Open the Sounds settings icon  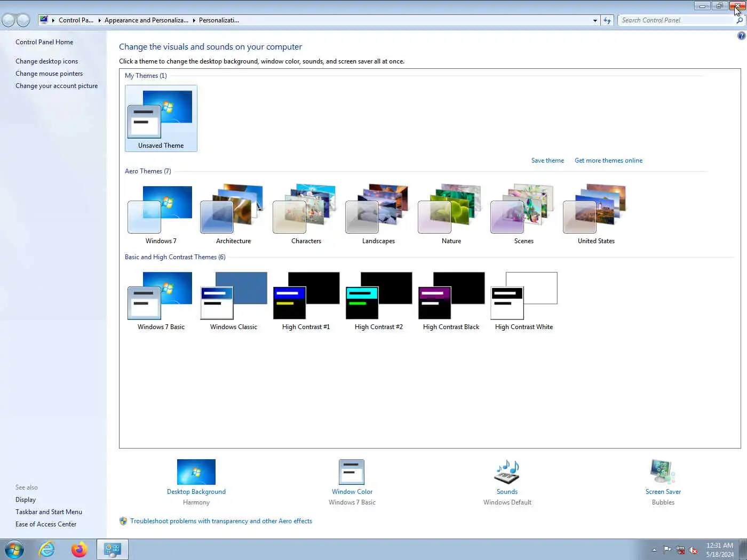coord(507,472)
